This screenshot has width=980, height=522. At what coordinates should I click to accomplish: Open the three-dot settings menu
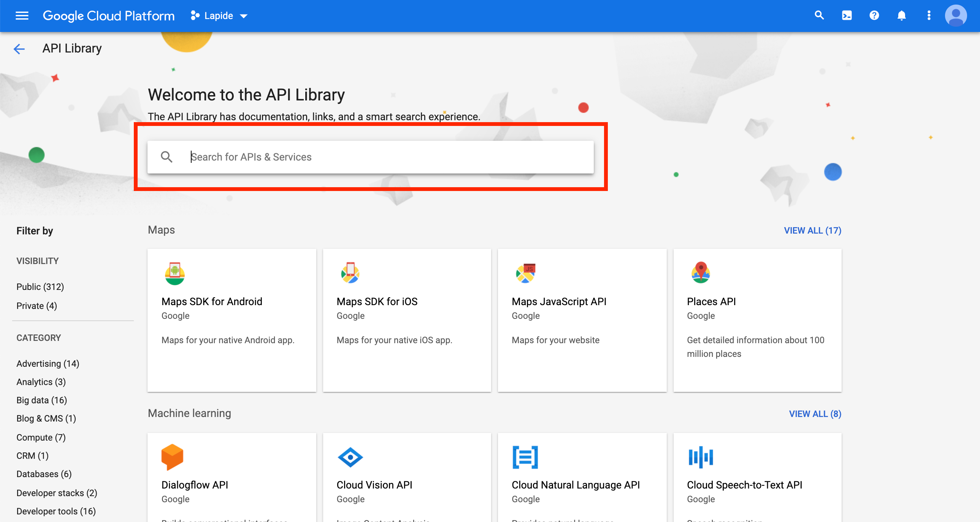[x=929, y=16]
